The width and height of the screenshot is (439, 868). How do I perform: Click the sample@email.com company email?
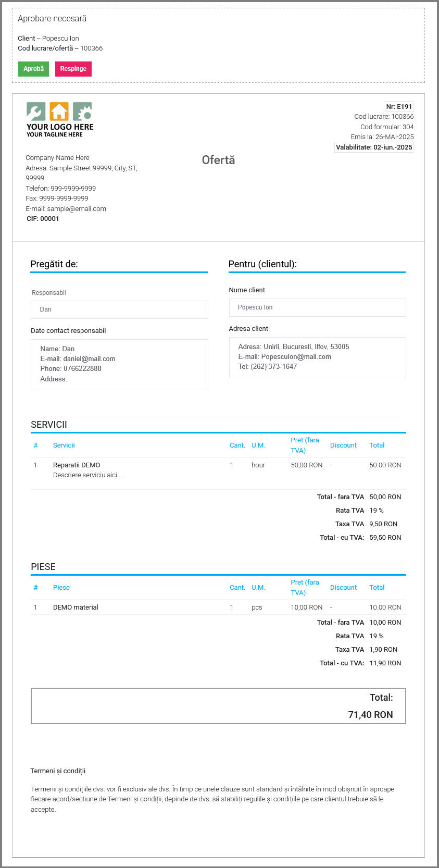(x=77, y=209)
